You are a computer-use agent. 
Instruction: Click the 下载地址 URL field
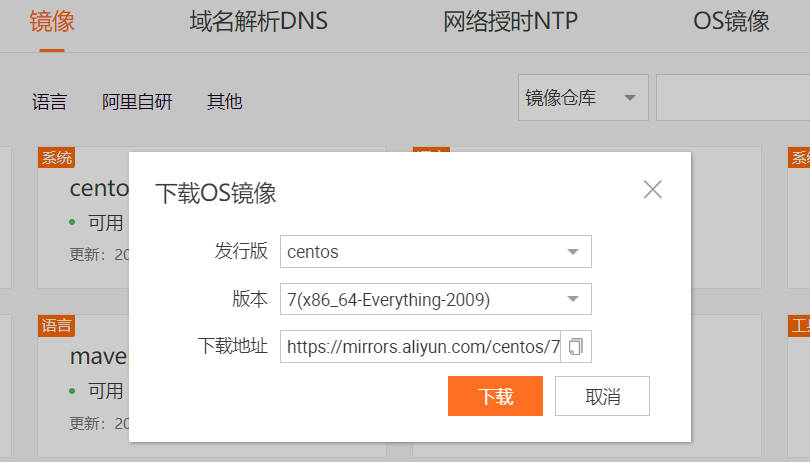pos(421,347)
